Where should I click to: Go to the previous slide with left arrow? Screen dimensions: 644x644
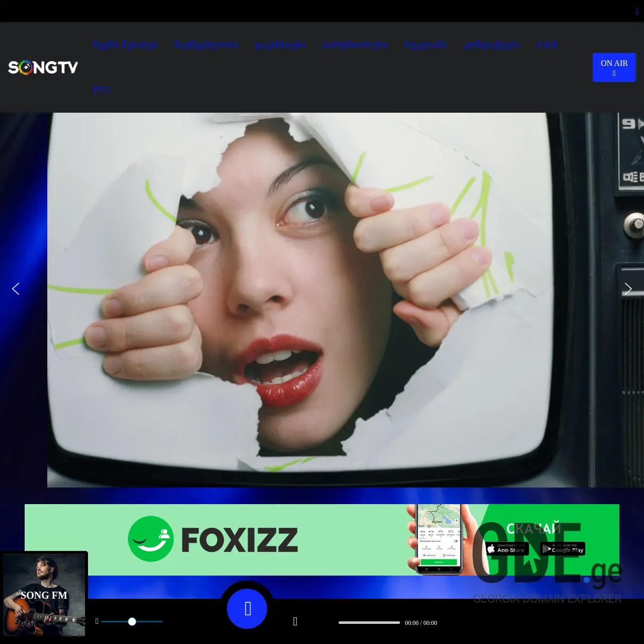click(x=16, y=289)
